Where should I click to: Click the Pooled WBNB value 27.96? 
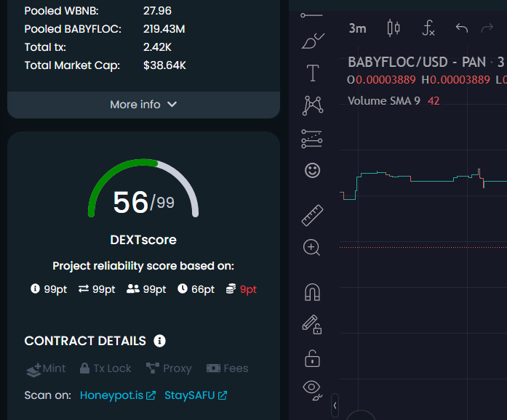(157, 11)
